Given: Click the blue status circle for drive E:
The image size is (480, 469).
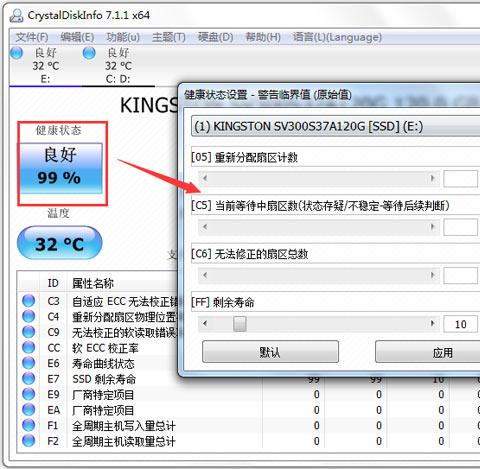Looking at the screenshot, I should 17,53.
